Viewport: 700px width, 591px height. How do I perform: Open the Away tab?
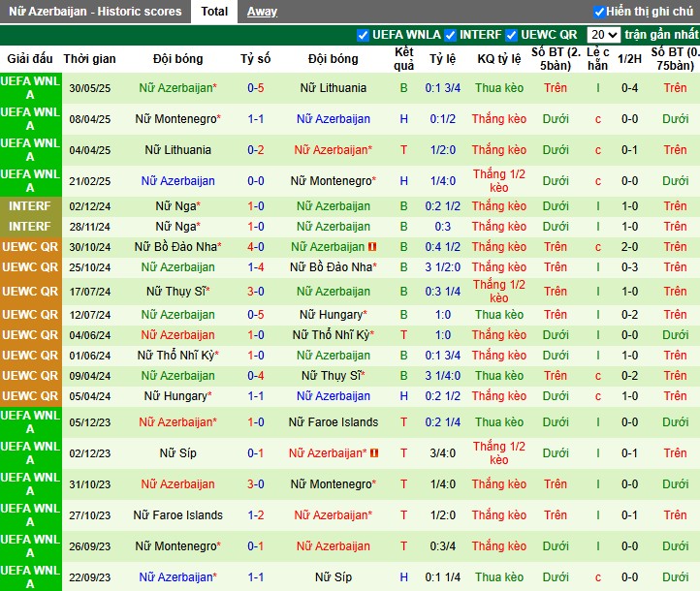coord(262,12)
